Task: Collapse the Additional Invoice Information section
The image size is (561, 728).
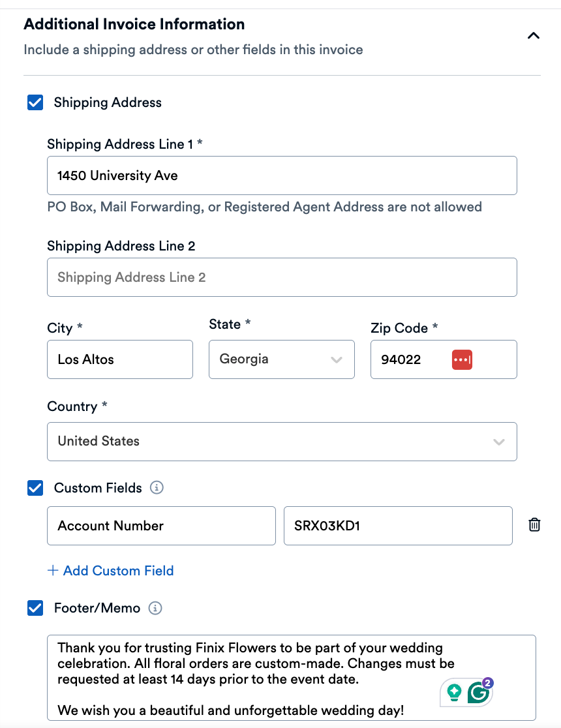Action: coord(534,36)
